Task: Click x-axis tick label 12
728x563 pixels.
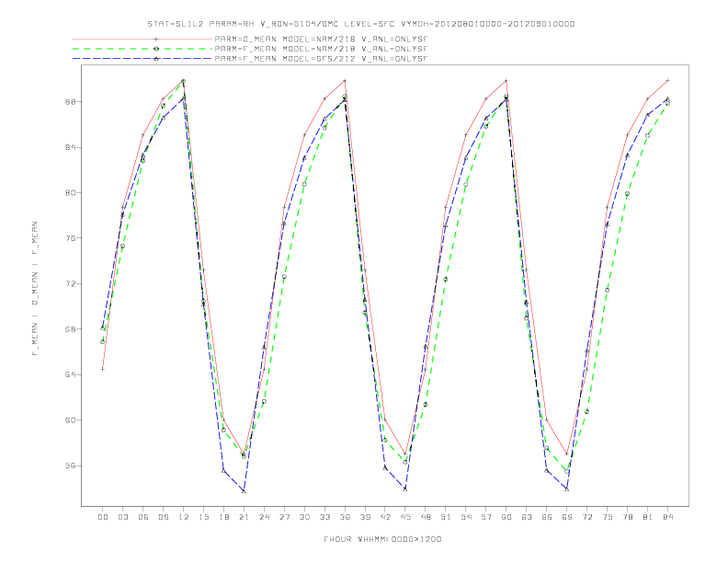Action: coord(184,517)
